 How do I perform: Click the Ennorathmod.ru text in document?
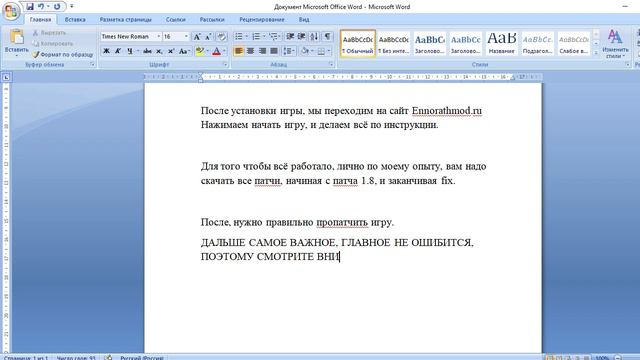click(447, 111)
